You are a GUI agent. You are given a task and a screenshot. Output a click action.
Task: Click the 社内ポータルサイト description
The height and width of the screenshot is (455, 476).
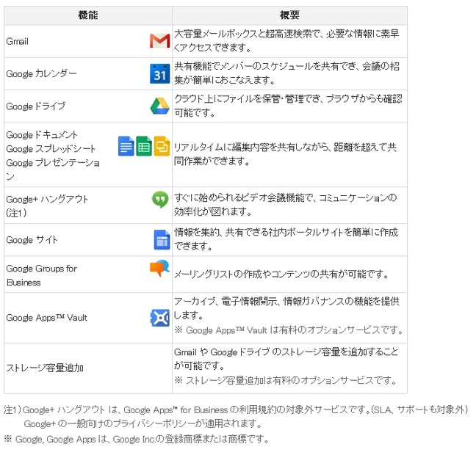pos(286,239)
